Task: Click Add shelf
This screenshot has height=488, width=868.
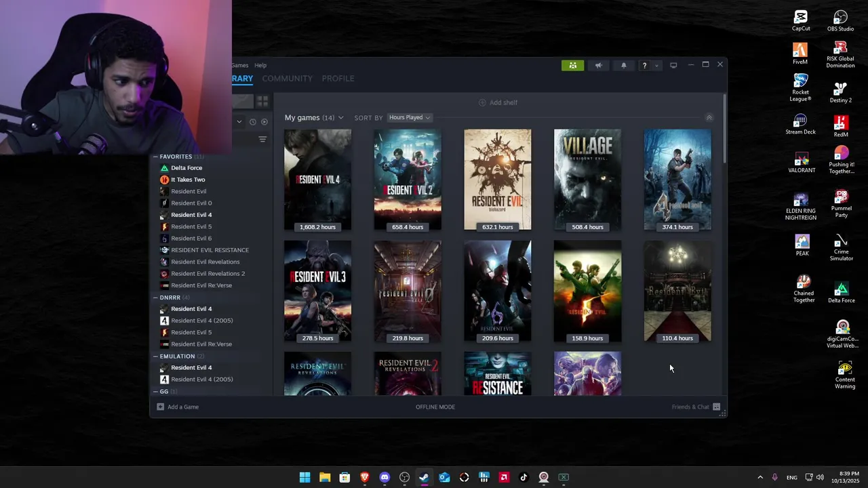Action: (x=498, y=102)
